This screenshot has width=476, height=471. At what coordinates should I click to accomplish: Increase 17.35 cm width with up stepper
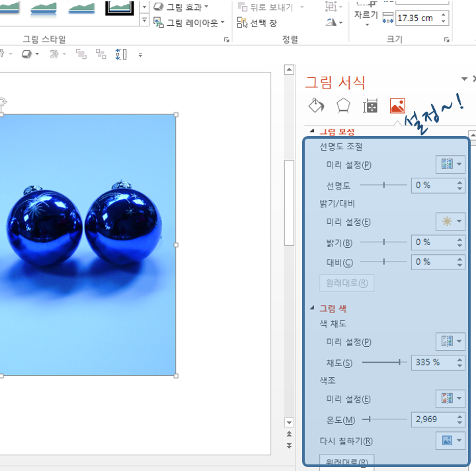pos(444,15)
